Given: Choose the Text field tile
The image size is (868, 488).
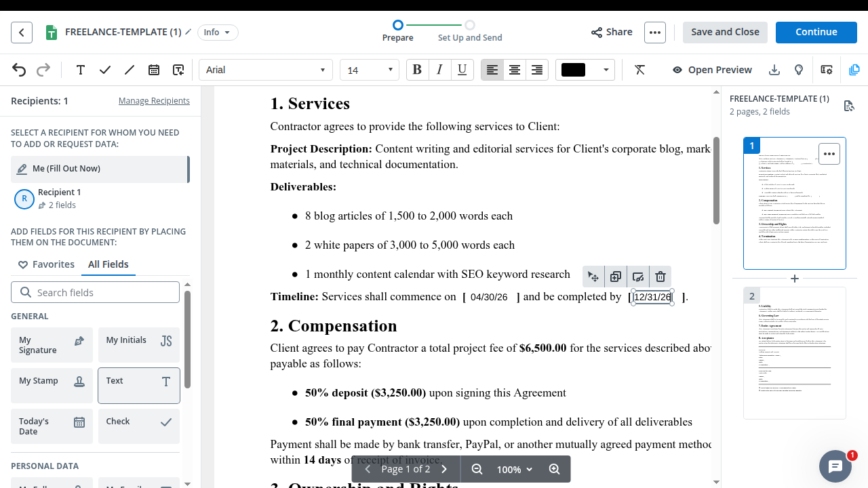Looking at the screenshot, I should pyautogui.click(x=139, y=386).
